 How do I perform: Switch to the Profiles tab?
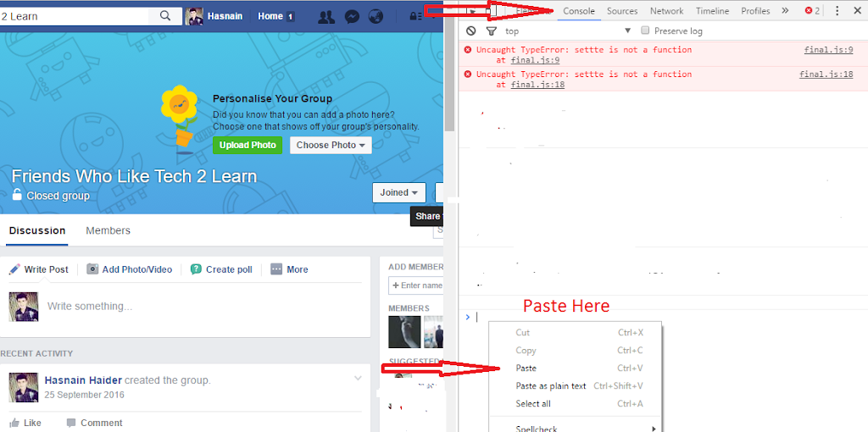pos(755,10)
